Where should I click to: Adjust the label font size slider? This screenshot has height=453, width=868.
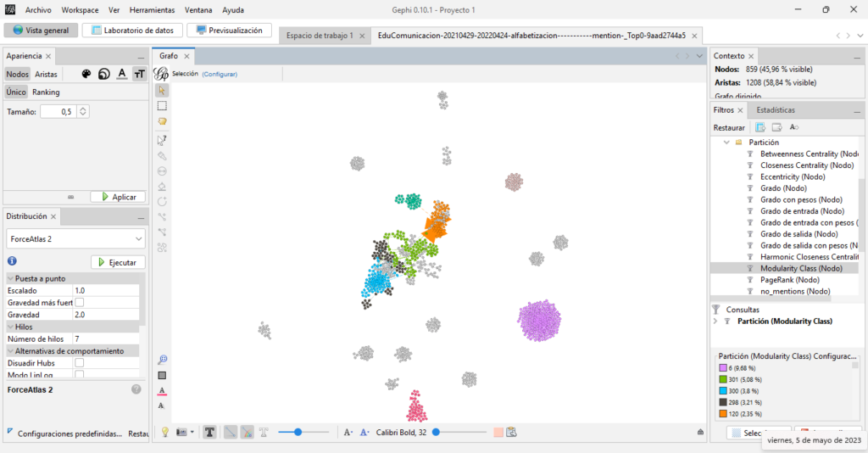coord(436,432)
